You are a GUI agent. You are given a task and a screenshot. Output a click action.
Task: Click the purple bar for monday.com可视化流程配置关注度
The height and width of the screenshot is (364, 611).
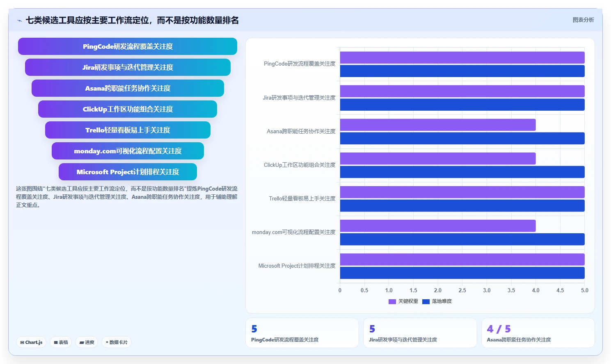point(438,225)
